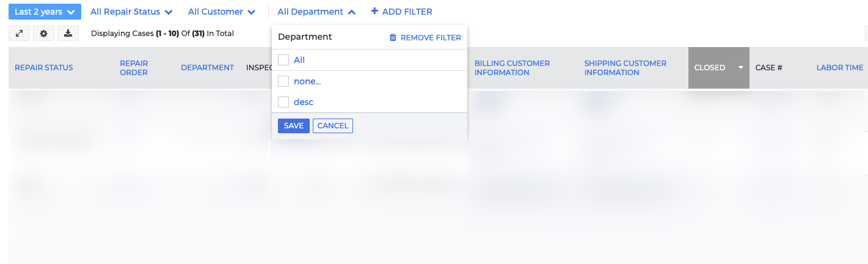Click the Remove Filter link
Image resolution: width=868 pixels, height=264 pixels.
tap(431, 38)
